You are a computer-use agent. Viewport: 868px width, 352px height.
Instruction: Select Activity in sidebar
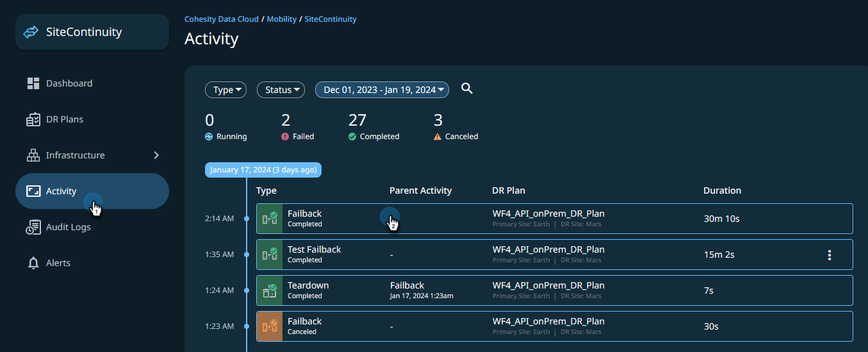point(92,191)
